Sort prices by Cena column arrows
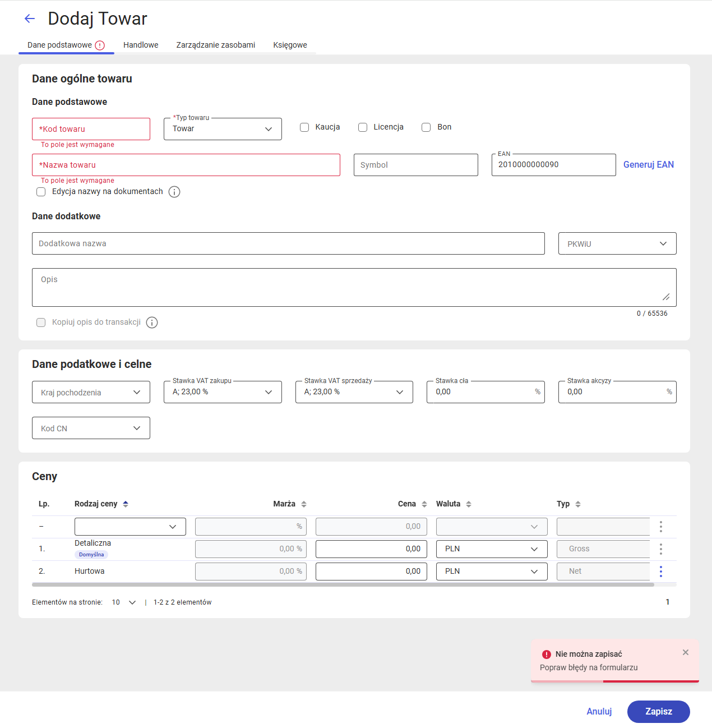Screen dimensions: 712x728 [424, 504]
